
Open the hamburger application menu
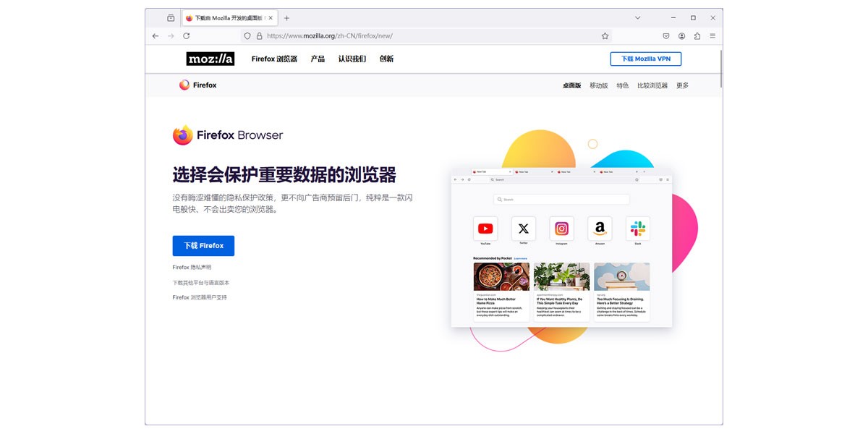712,35
